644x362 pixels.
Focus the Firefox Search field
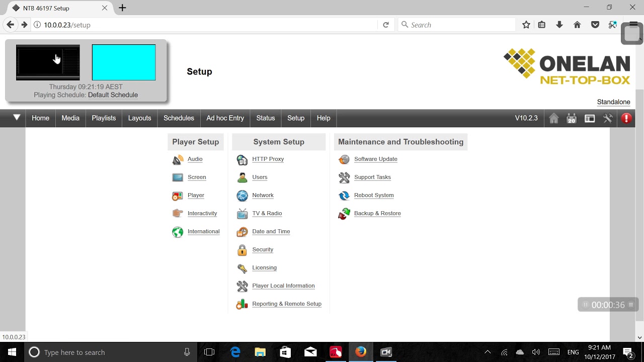click(x=457, y=25)
